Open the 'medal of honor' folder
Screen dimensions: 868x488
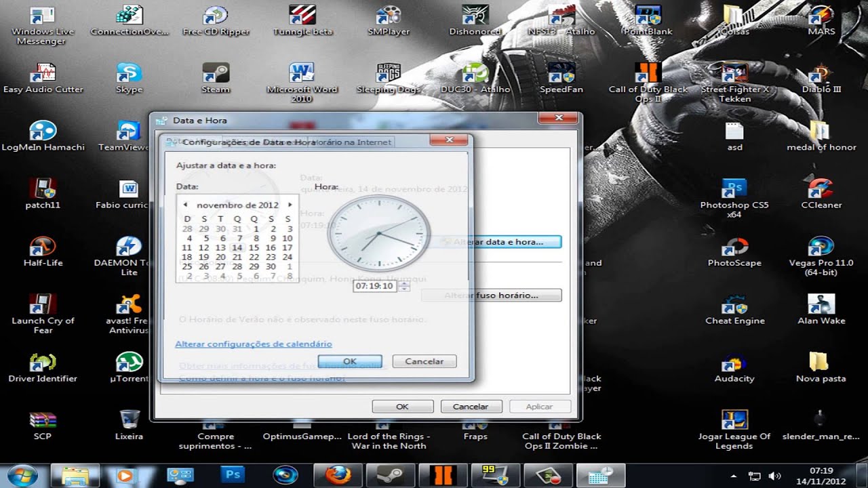[821, 136]
